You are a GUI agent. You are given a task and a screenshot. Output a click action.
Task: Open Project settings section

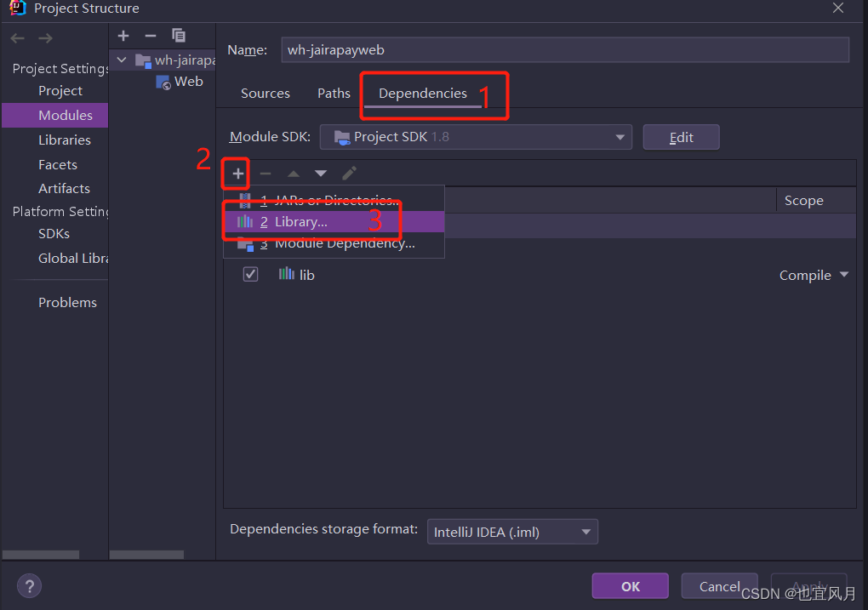point(60,91)
